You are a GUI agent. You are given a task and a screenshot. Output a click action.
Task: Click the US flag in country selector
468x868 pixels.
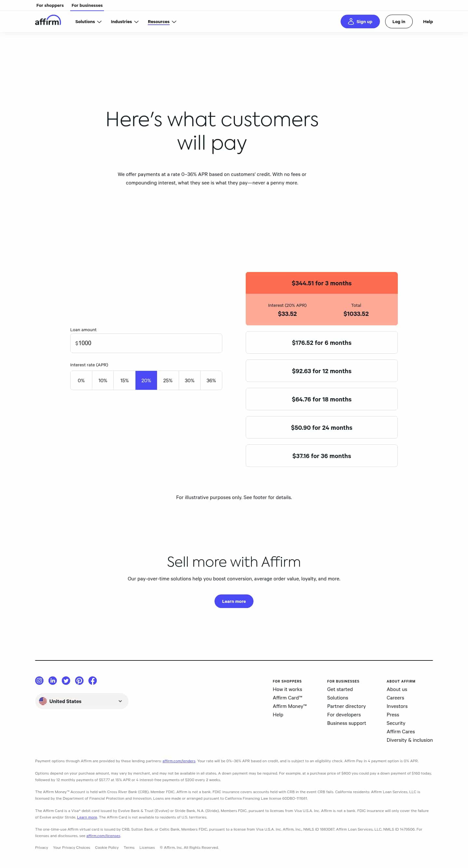pyautogui.click(x=43, y=701)
